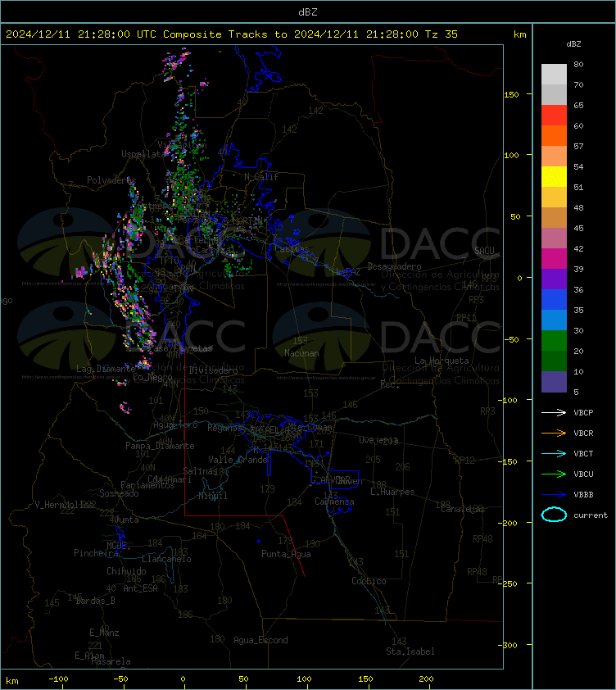Image resolution: width=616 pixels, height=690 pixels.
Task: Click the Polvaderas map label
Action: pyautogui.click(x=111, y=180)
